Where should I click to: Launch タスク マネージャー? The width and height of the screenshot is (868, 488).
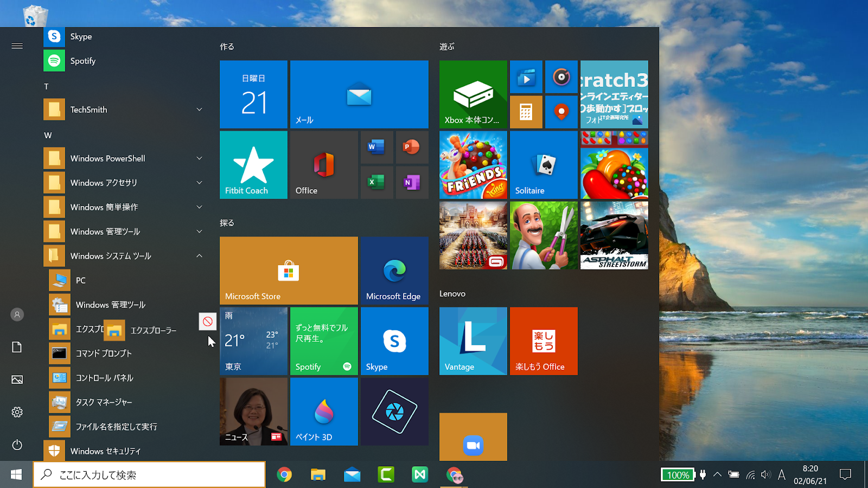click(x=127, y=402)
